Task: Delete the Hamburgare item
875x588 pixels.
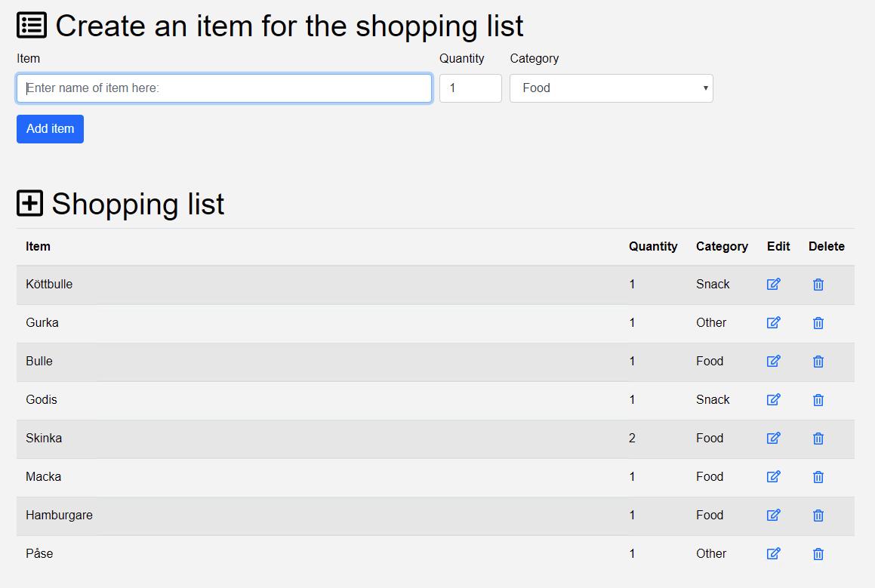Action: pos(818,516)
